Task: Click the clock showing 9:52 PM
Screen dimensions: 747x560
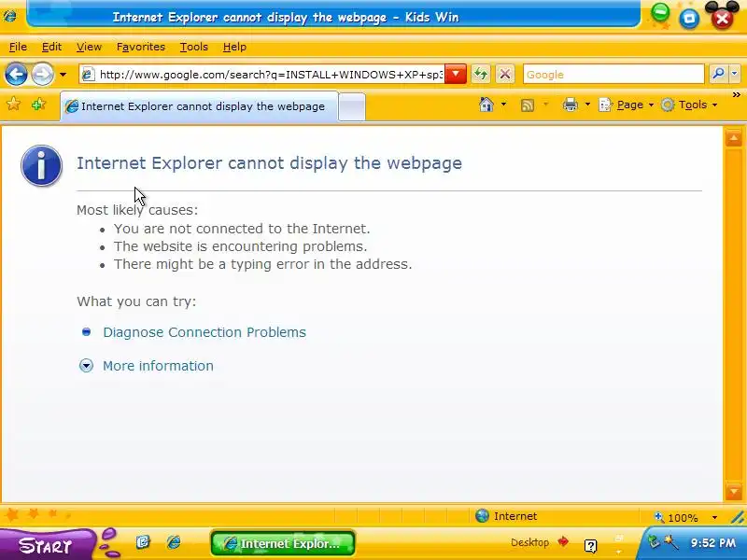Action: pos(713,543)
